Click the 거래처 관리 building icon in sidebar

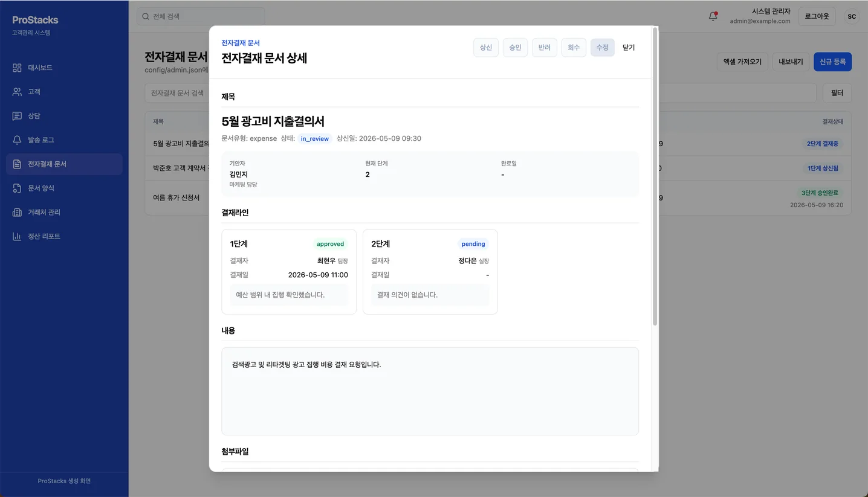click(x=17, y=213)
